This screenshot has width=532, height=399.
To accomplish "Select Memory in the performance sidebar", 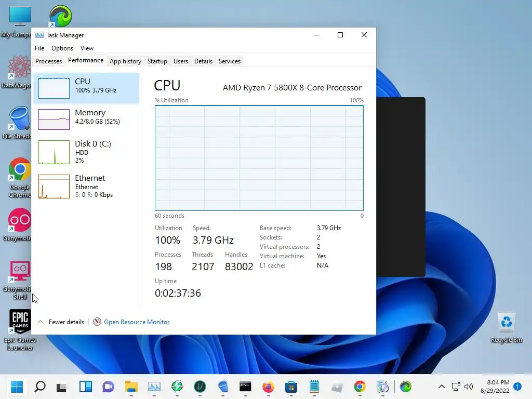I will [87, 119].
